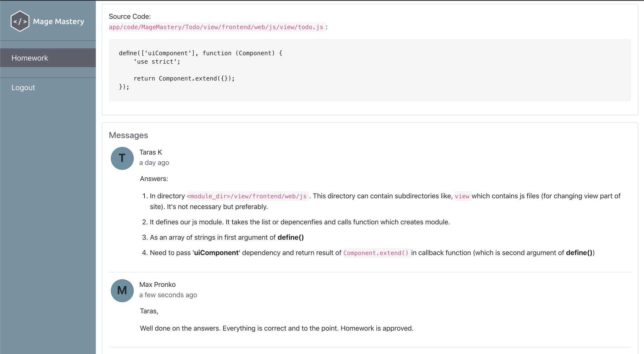Click the Max Pronko avatar circle
Image resolution: width=644 pixels, height=354 pixels.
coord(122,290)
